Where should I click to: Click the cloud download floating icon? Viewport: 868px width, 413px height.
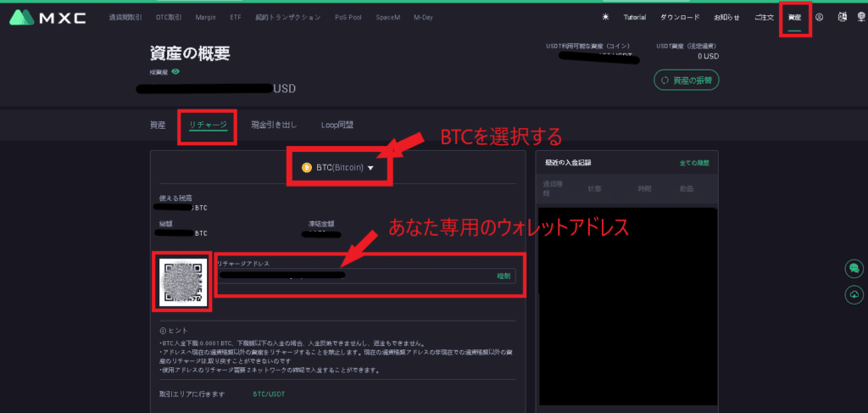854,294
